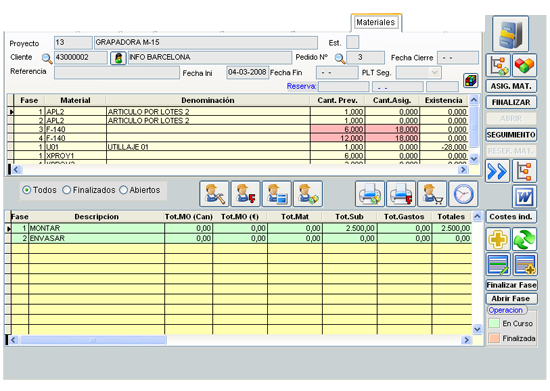This screenshot has height=391, width=550.
Task: Select the Todos radio button
Action: [x=26, y=190]
